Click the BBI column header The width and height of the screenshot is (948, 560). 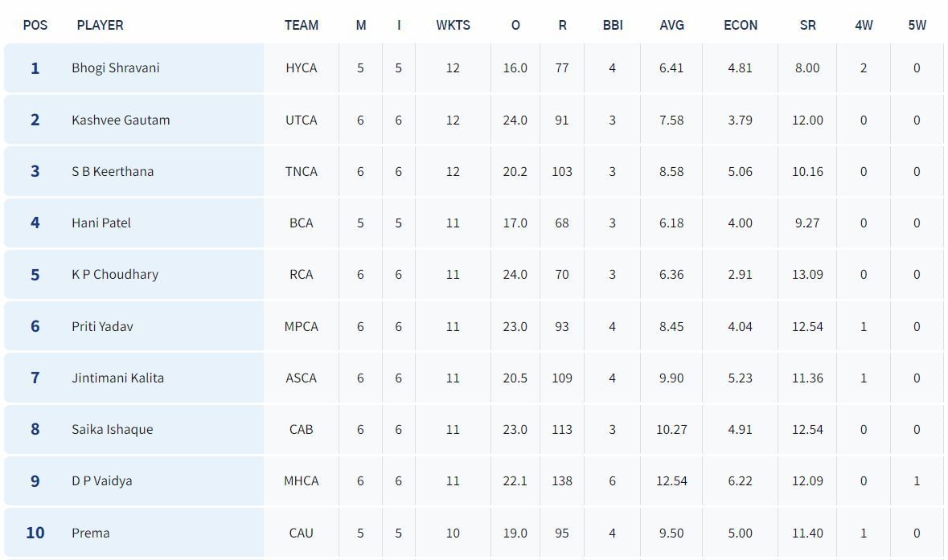613,25
